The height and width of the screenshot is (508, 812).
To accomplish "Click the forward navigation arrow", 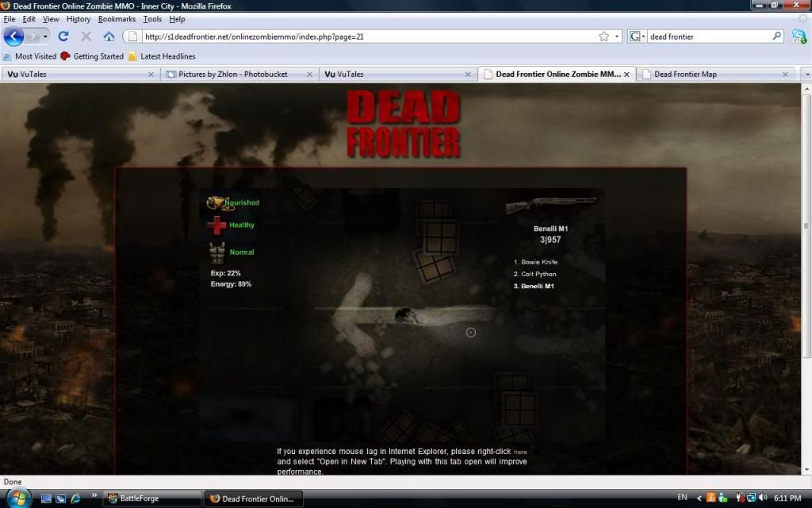I will click(33, 37).
